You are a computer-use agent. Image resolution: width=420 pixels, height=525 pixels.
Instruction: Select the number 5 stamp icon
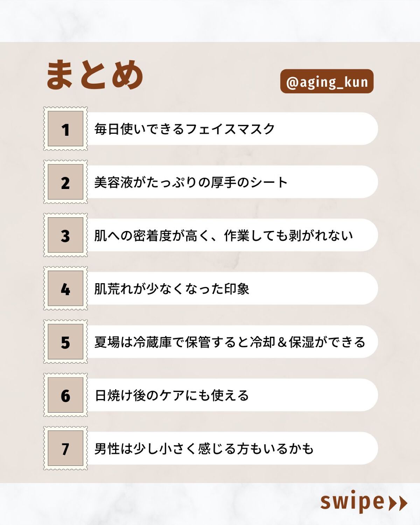pyautogui.click(x=65, y=342)
